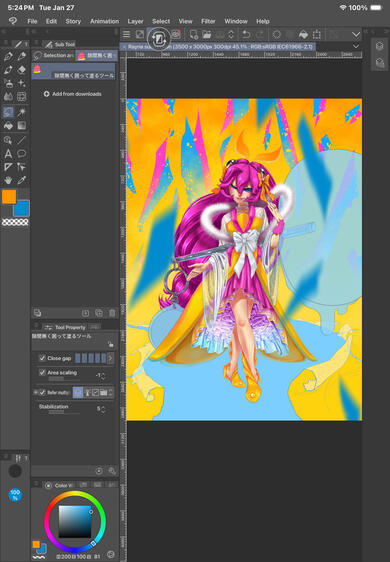Viewport: 390px width, 562px height.
Task: Click the Undo arrow in command bar
Action: tap(246, 34)
